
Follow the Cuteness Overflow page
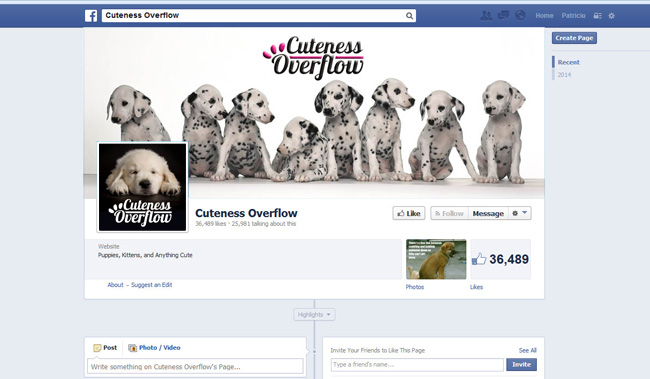point(449,213)
